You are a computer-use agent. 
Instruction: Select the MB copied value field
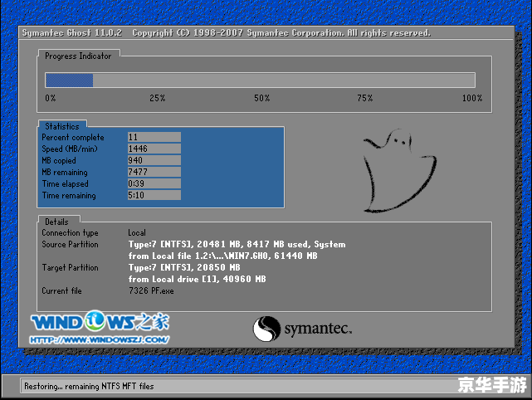tap(154, 160)
